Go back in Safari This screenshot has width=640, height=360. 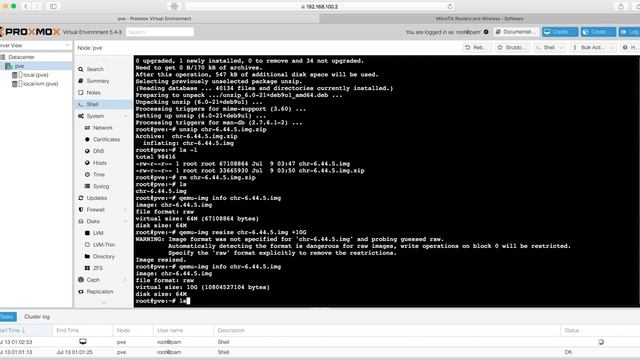coord(26,6)
